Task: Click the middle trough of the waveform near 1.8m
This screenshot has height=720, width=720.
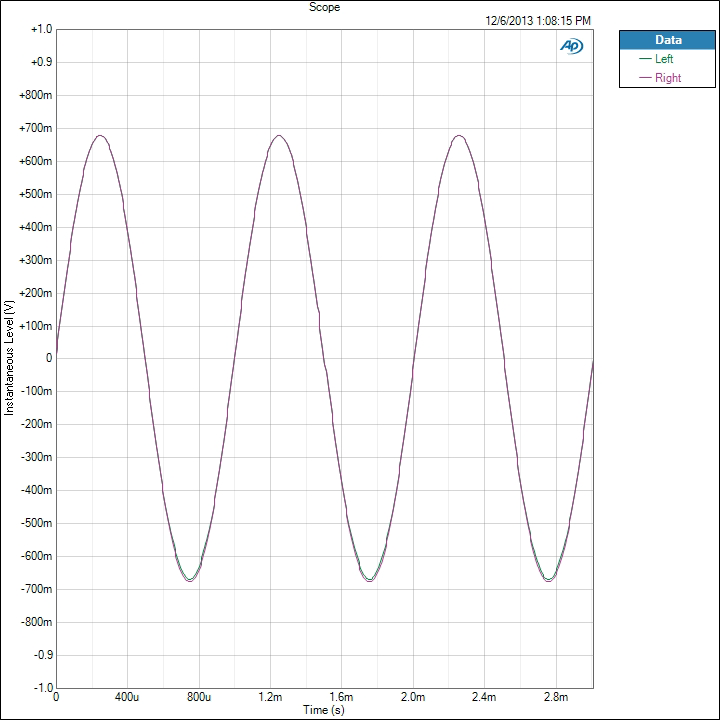Action: 370,580
